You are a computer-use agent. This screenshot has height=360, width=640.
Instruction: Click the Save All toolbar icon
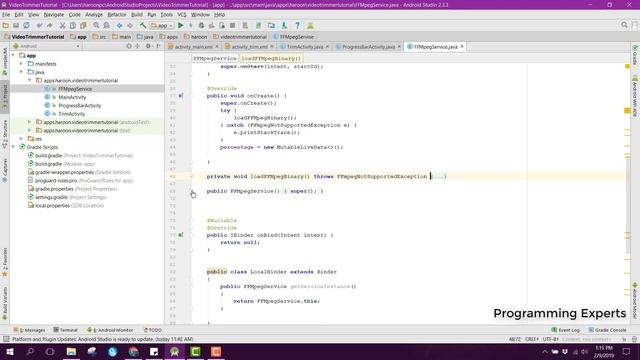tap(16, 25)
